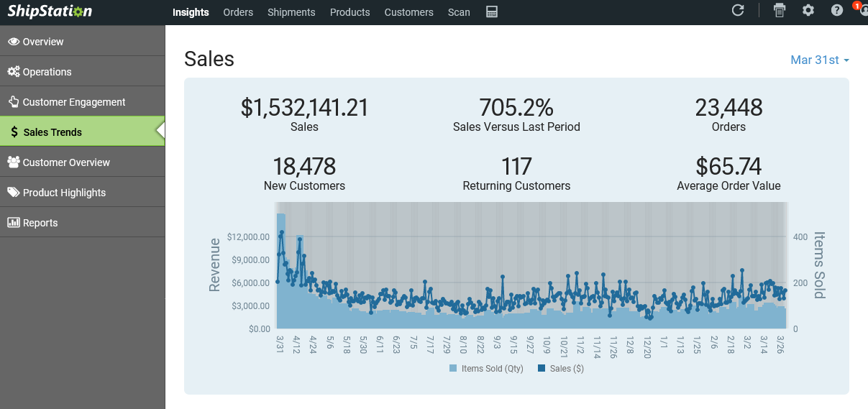Open the Products tab
This screenshot has width=868, height=409.
click(350, 12)
